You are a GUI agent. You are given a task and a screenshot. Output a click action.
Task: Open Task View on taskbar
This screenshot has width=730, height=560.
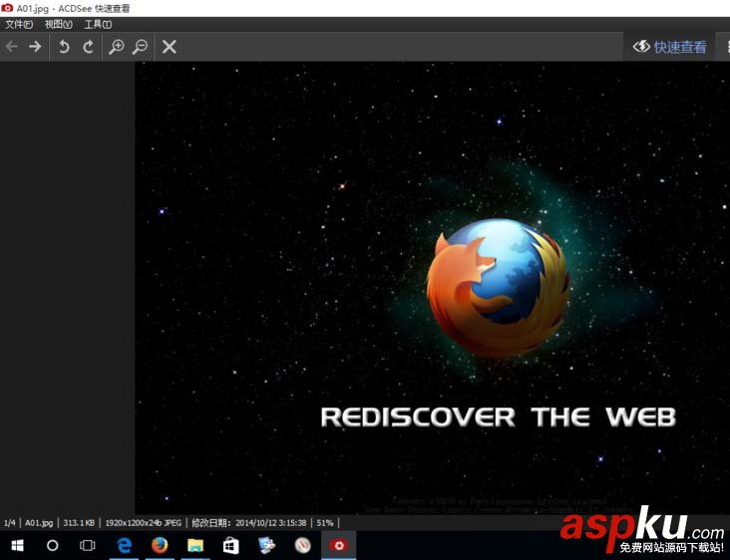87,545
